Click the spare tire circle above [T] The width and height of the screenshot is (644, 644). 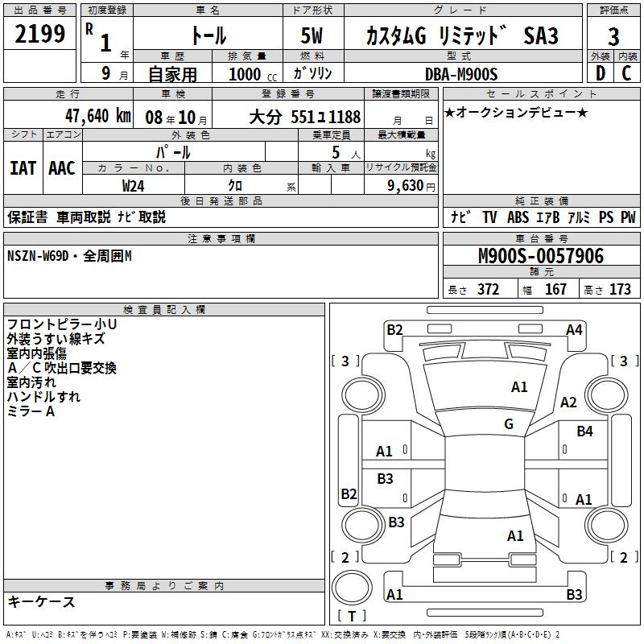(x=352, y=588)
